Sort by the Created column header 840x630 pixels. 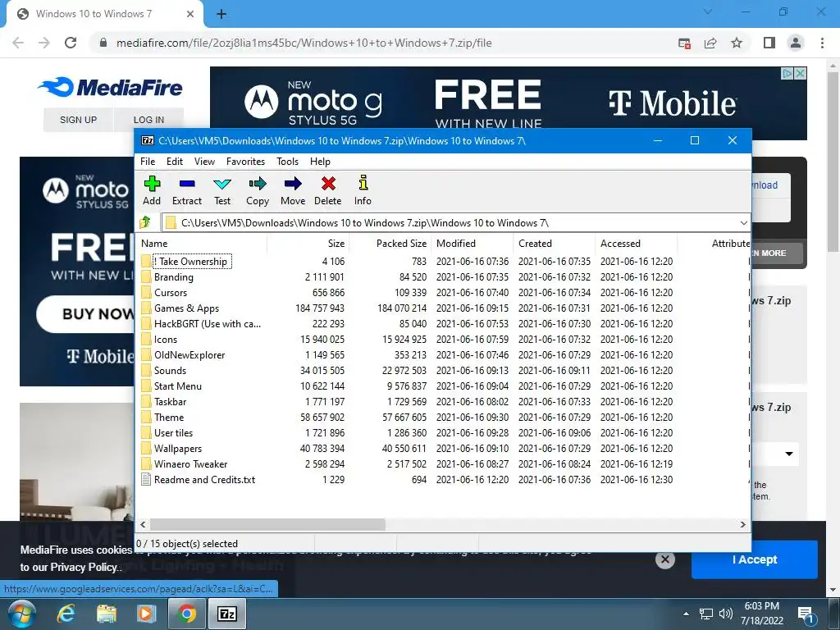[x=554, y=243]
